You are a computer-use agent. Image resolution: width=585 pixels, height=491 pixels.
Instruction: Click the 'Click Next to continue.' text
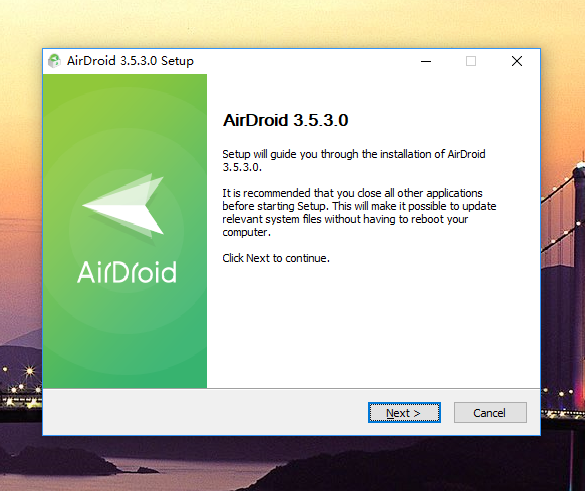click(x=276, y=258)
